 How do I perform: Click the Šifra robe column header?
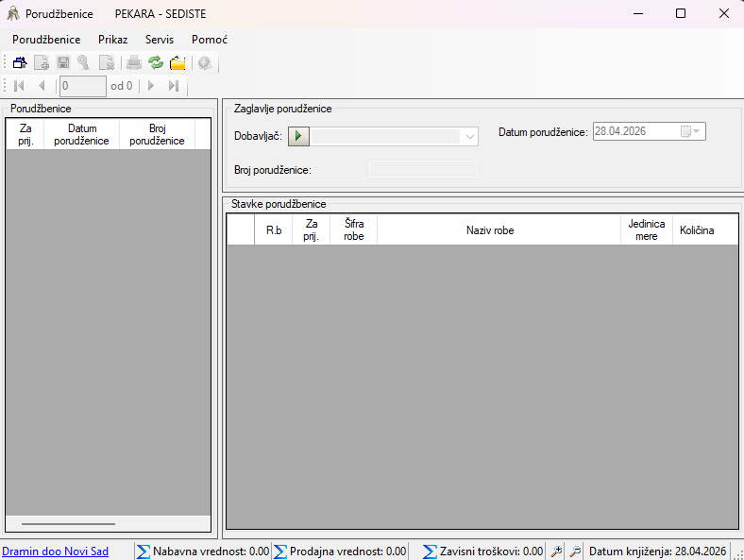[354, 230]
